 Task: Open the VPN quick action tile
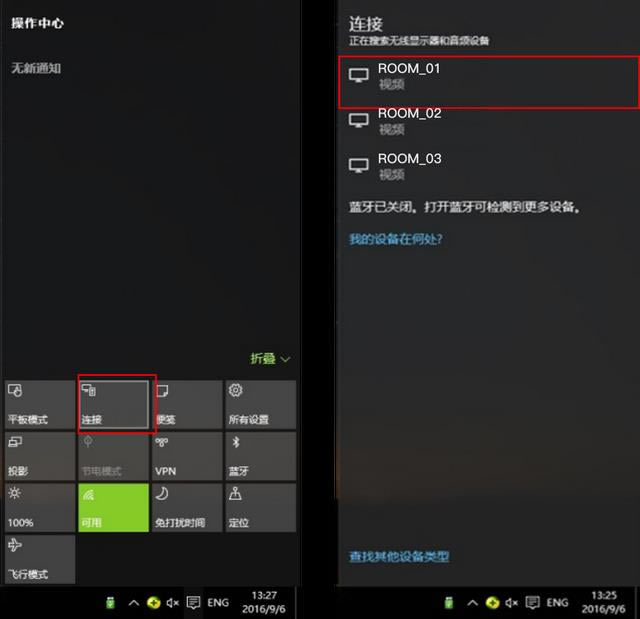pos(187,456)
